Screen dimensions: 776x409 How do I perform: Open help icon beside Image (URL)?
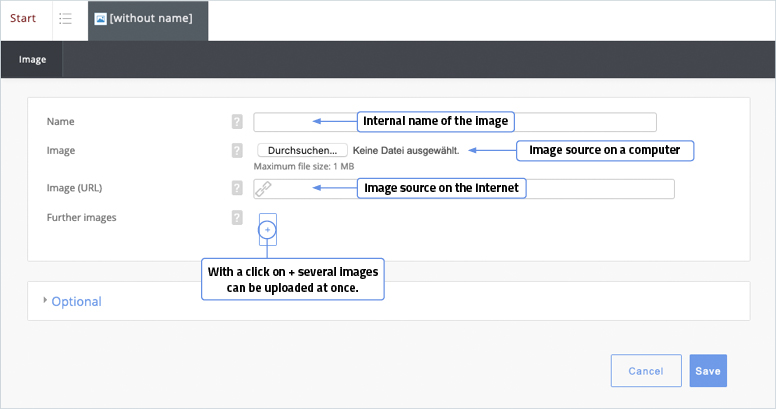(x=237, y=188)
